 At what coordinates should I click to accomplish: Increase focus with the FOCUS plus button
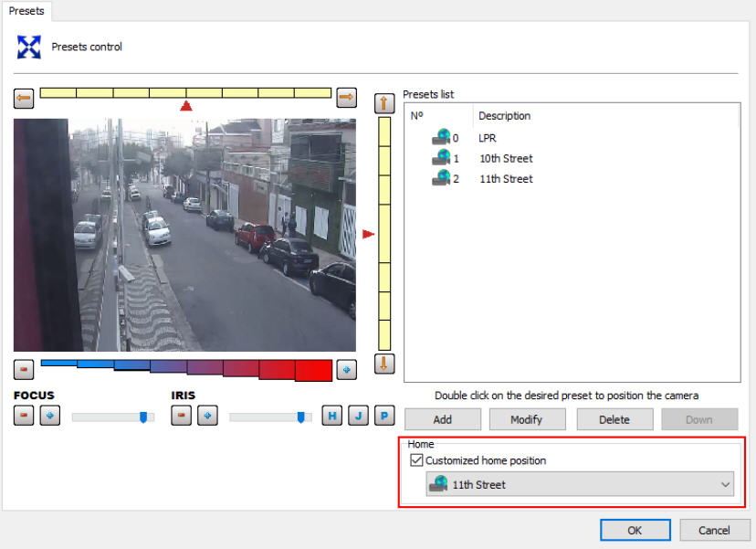49,416
